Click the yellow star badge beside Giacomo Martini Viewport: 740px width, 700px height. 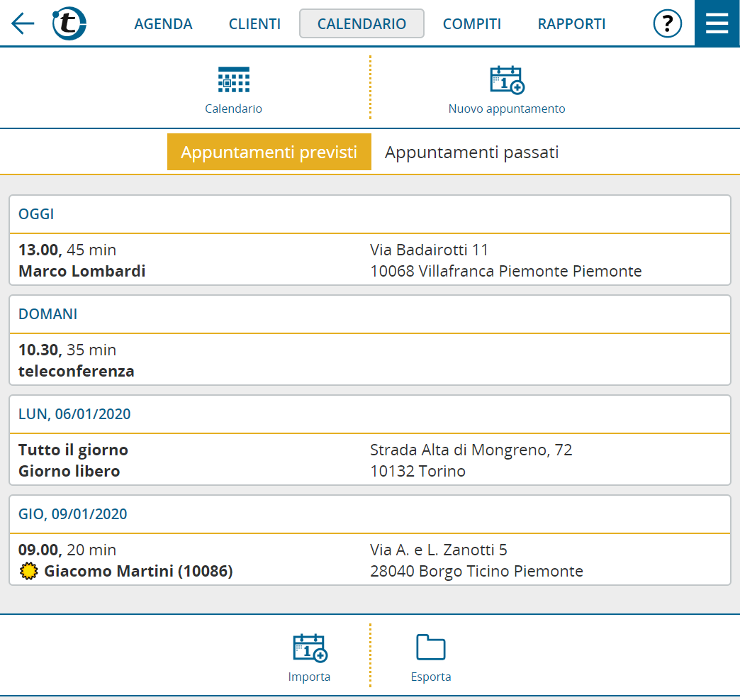pos(29,571)
